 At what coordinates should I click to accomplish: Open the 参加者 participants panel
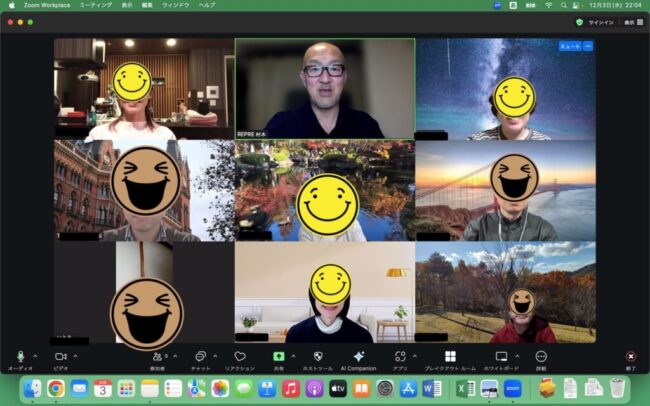pos(158,357)
